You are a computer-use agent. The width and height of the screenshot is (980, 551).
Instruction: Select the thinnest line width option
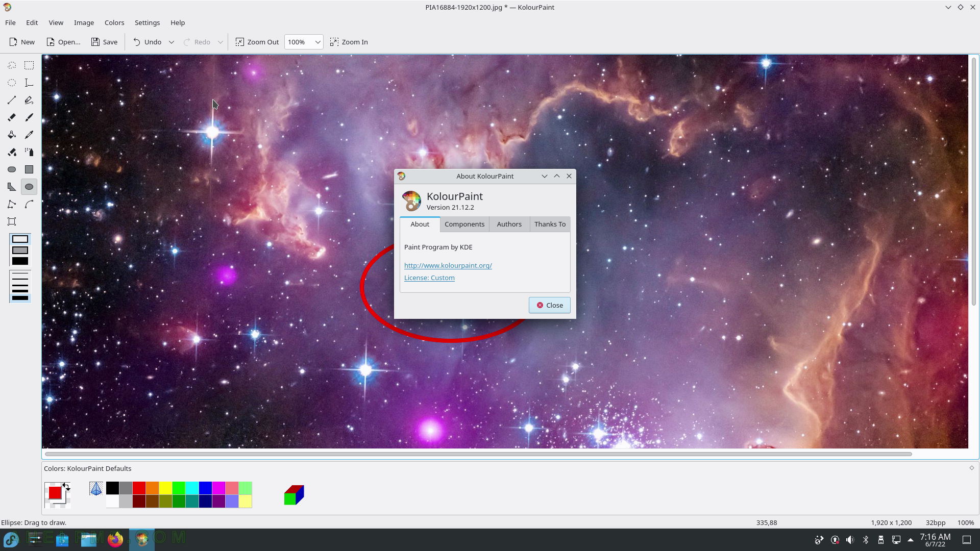[20, 273]
